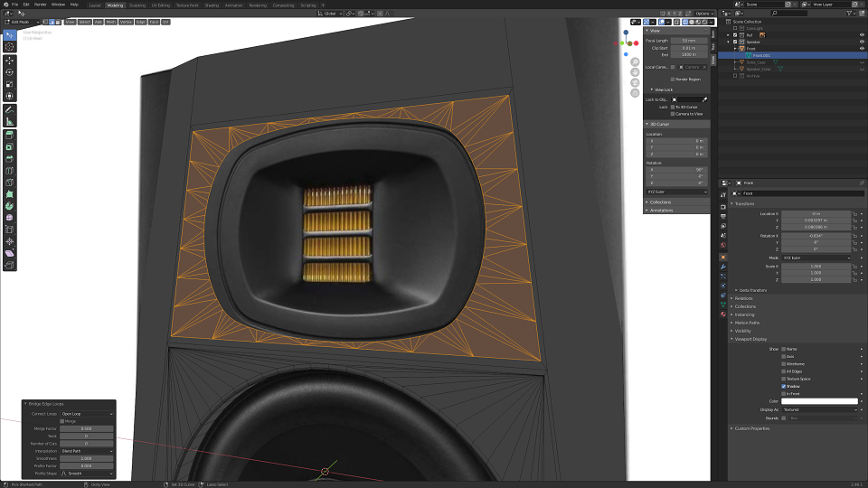This screenshot has width=868, height=488.
Task: Select the Loop Cut tool
Action: (x=9, y=171)
